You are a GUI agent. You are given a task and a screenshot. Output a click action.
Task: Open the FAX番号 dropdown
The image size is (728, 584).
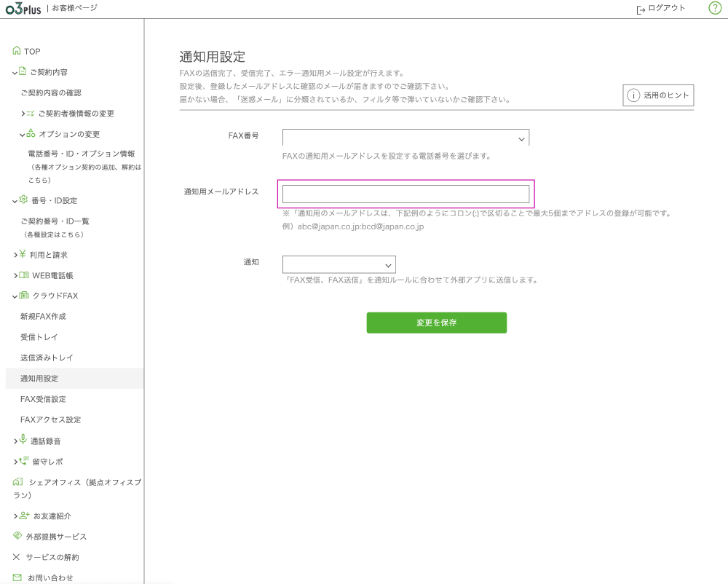pos(405,138)
